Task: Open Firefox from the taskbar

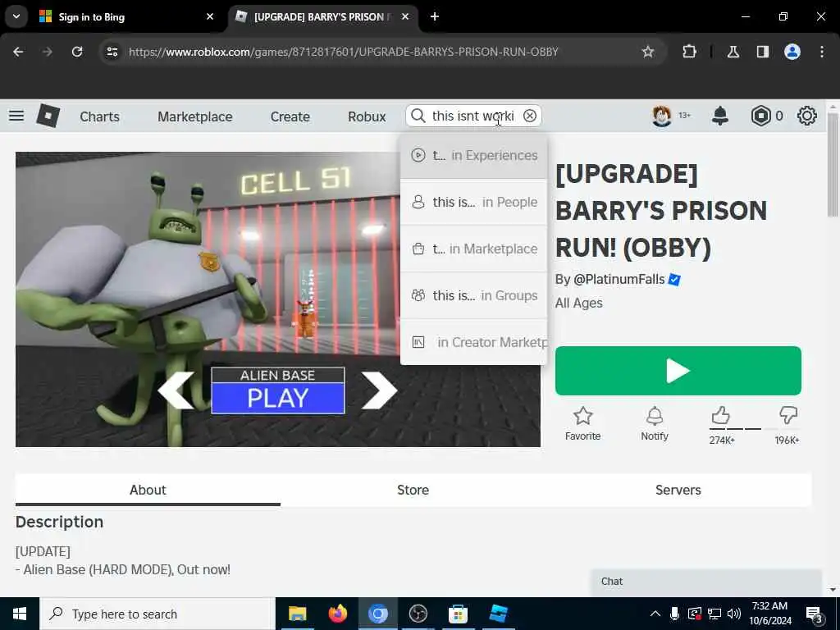Action: tap(338, 614)
